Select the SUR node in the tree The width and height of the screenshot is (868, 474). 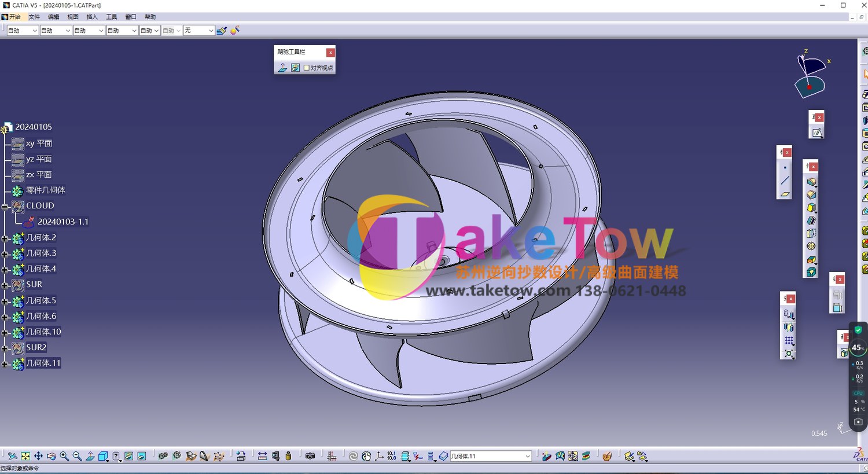click(34, 285)
